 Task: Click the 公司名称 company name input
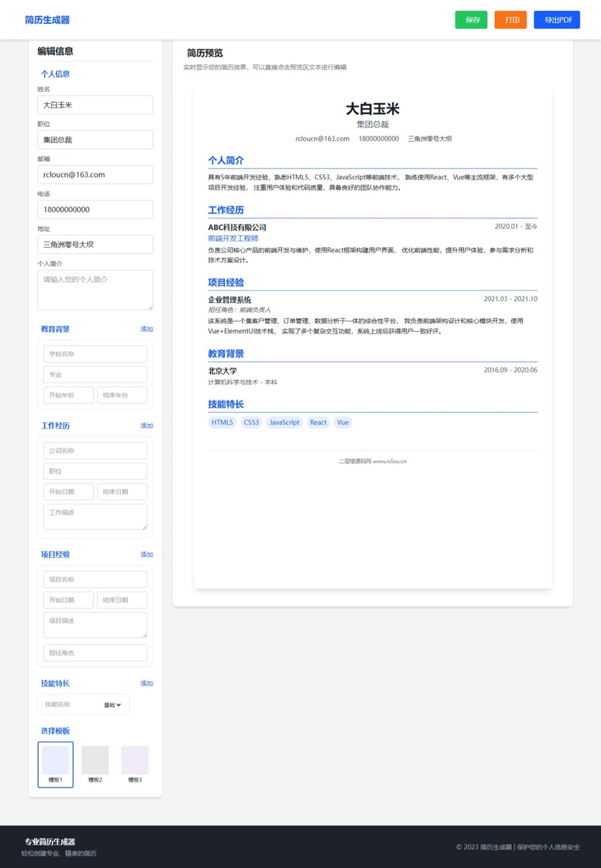[95, 451]
